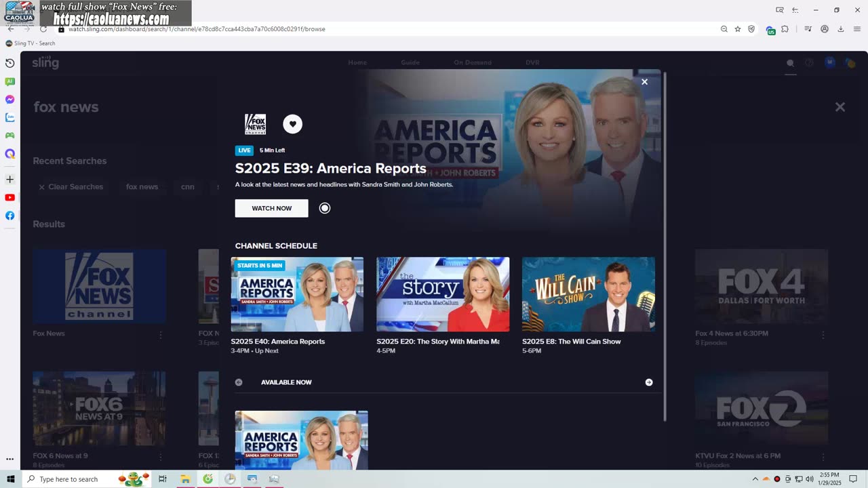Open the history icon in browser sidebar
868x488 pixels.
click(x=9, y=63)
